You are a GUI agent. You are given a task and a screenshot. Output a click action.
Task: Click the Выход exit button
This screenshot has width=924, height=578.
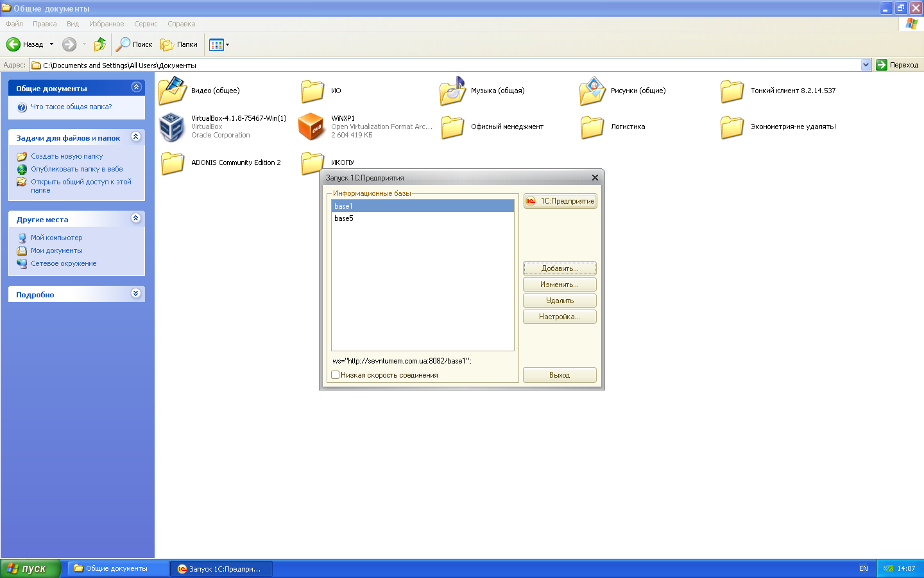tap(560, 375)
